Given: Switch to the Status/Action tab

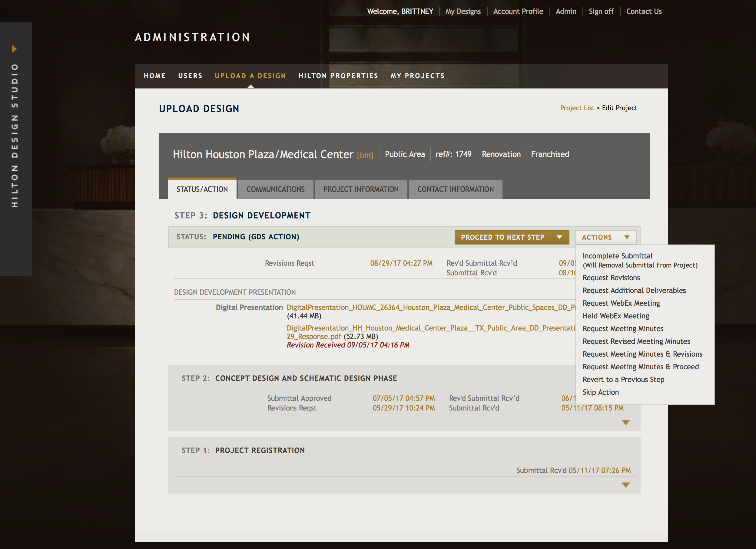Looking at the screenshot, I should click(x=202, y=189).
